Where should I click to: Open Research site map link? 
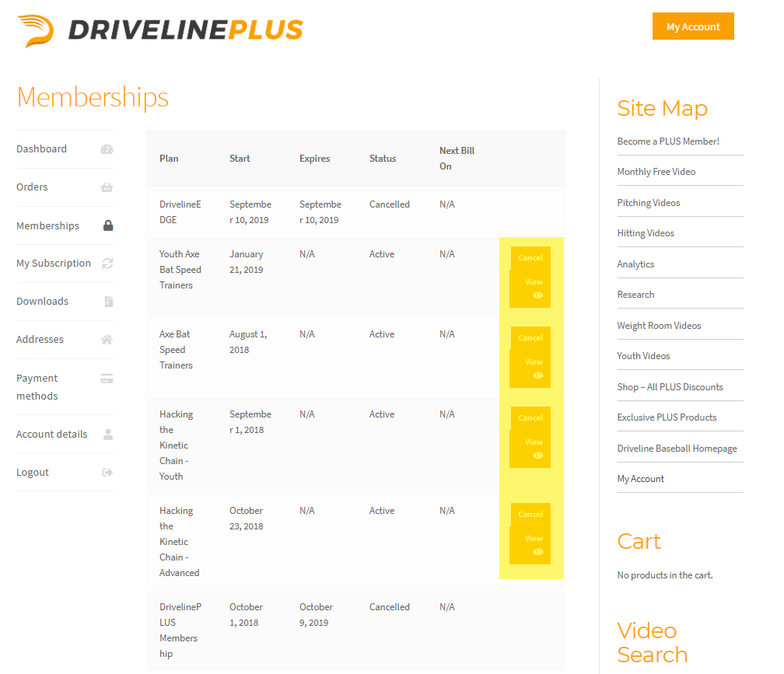click(x=635, y=295)
